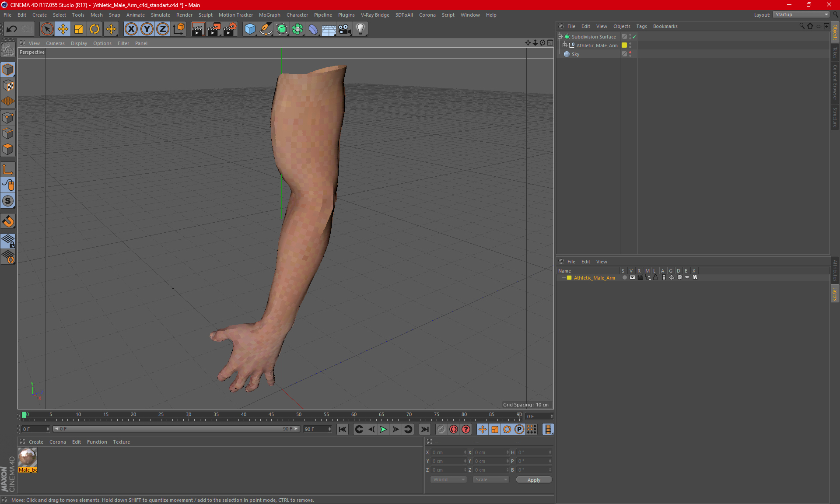The height and width of the screenshot is (504, 840).
Task: Open the Simulate menu
Action: click(160, 15)
